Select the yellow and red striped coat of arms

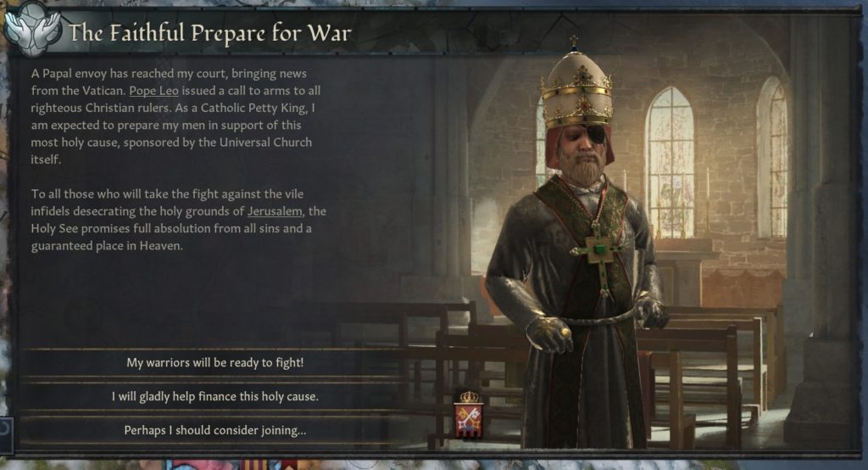[x=254, y=464]
